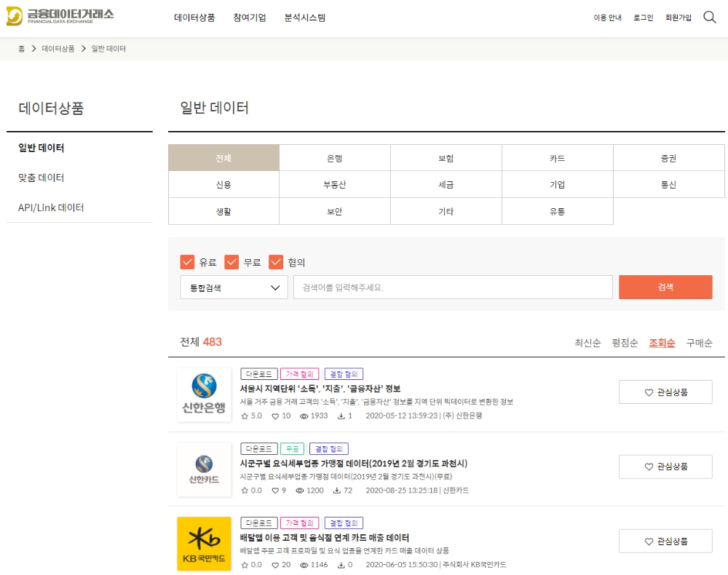Add 배달앱 카드 매출 item to 관심상품
The image size is (728, 575).
pos(665,541)
